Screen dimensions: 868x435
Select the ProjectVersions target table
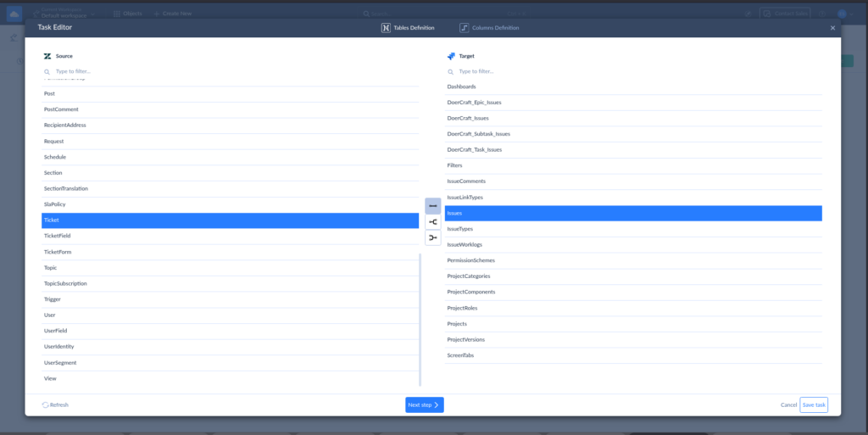point(633,340)
